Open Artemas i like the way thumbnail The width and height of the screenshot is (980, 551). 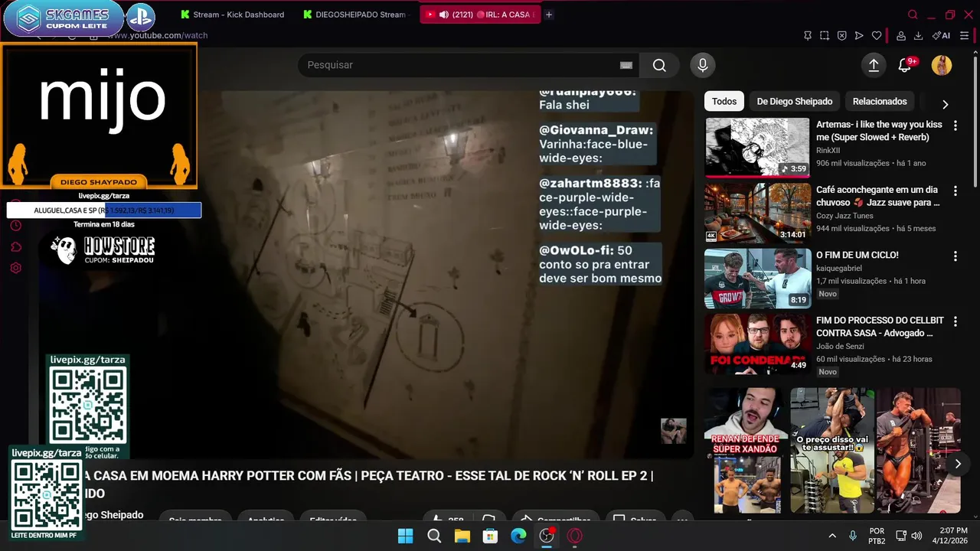(x=757, y=147)
